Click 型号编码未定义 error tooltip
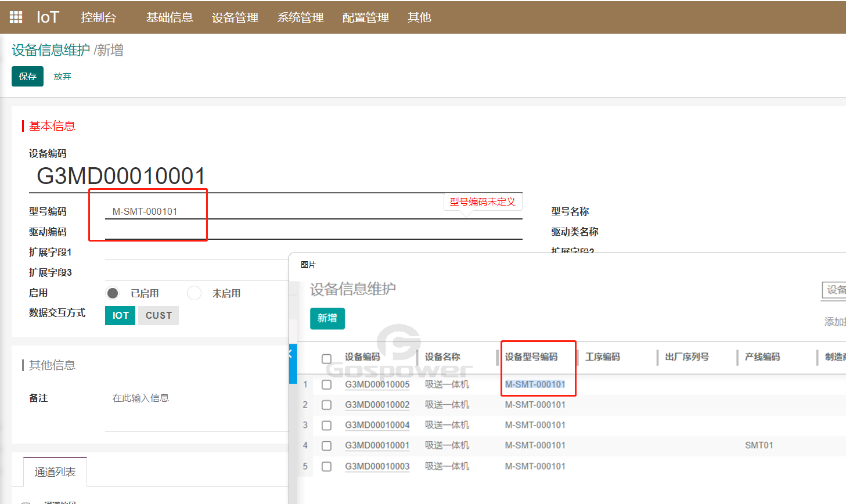Viewport: 846px width, 504px height. pyautogui.click(x=483, y=201)
